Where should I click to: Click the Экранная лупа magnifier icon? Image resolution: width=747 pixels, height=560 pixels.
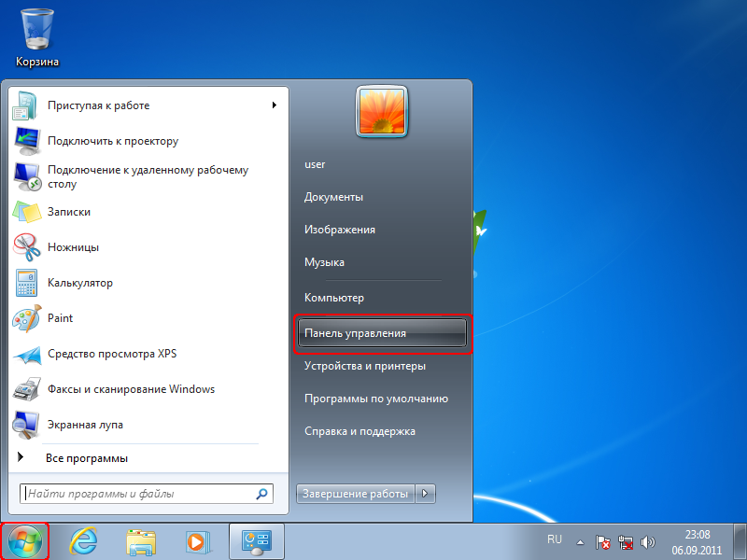26,425
